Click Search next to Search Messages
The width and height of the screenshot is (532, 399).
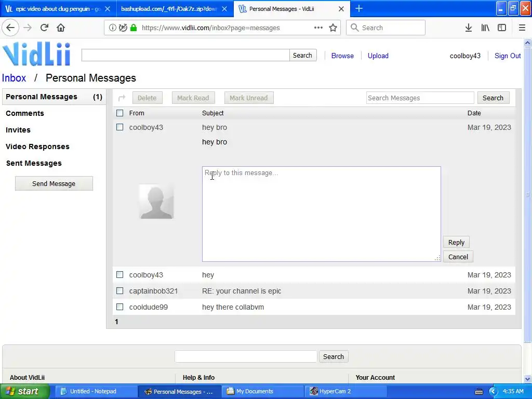pos(493,98)
